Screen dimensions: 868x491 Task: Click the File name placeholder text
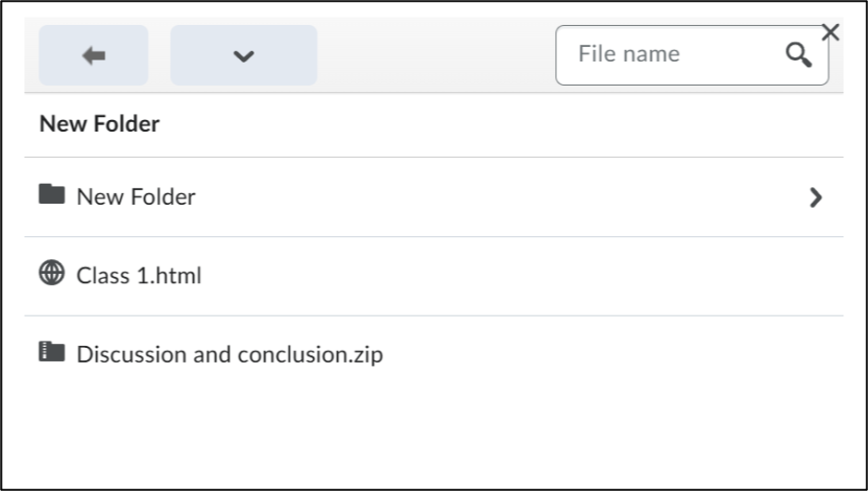[629, 54]
